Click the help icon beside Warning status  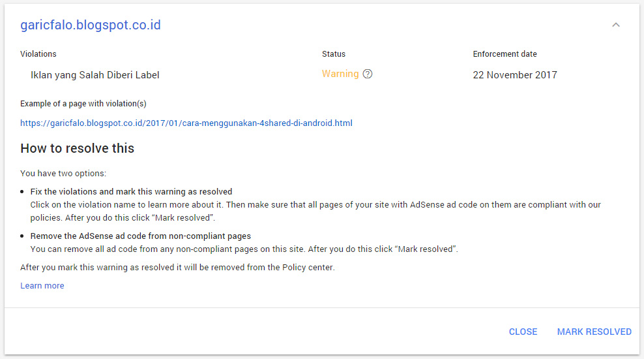(368, 74)
